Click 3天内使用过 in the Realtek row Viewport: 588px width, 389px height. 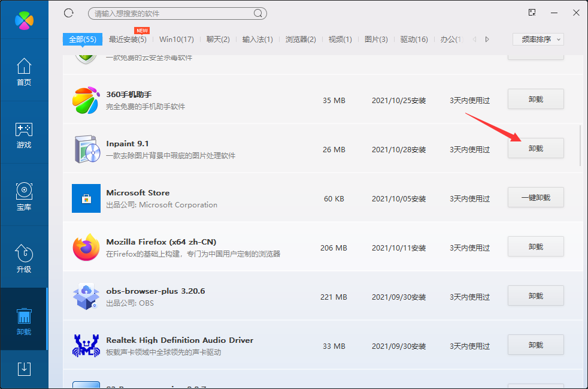(x=470, y=346)
